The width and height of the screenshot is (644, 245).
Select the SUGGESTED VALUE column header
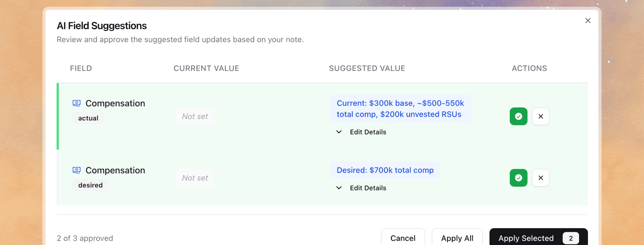point(367,68)
